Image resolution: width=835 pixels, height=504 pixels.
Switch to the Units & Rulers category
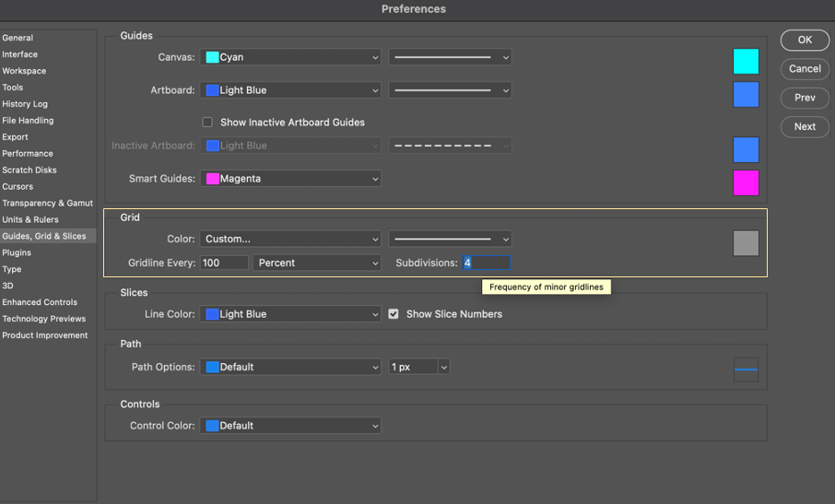(30, 219)
